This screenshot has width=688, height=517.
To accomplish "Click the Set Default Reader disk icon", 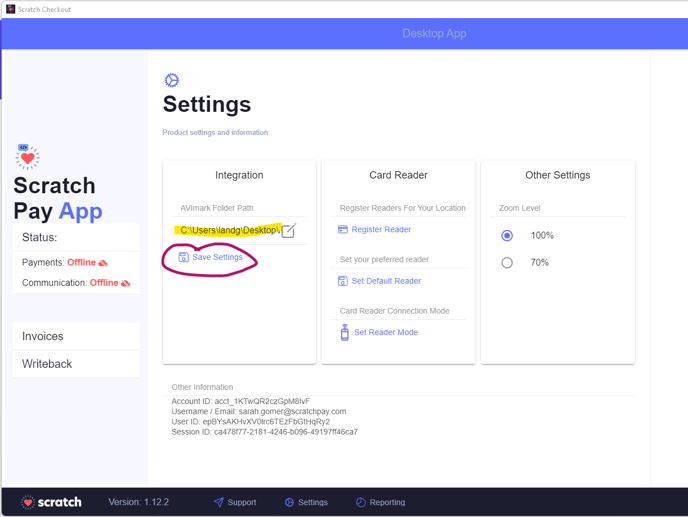I will [343, 281].
